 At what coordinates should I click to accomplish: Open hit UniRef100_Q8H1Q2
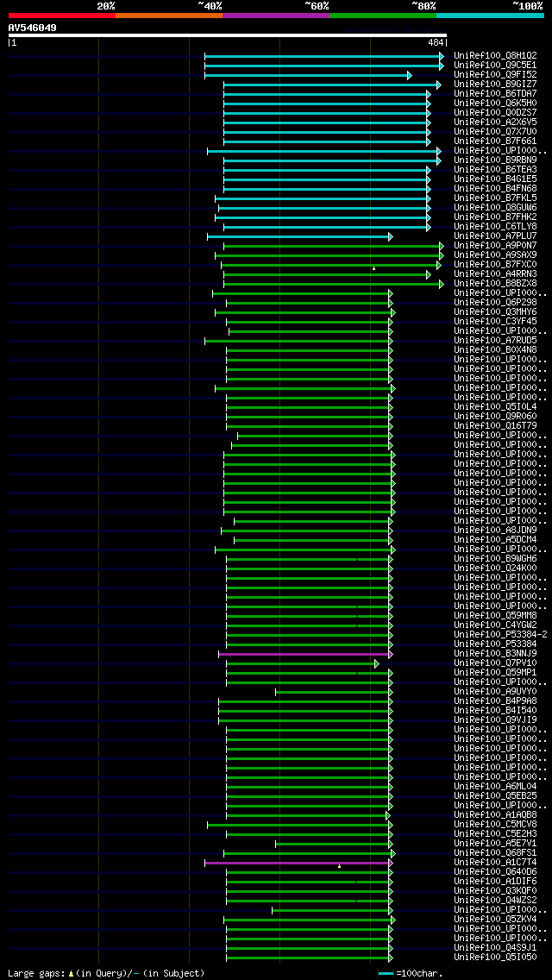pyautogui.click(x=495, y=55)
